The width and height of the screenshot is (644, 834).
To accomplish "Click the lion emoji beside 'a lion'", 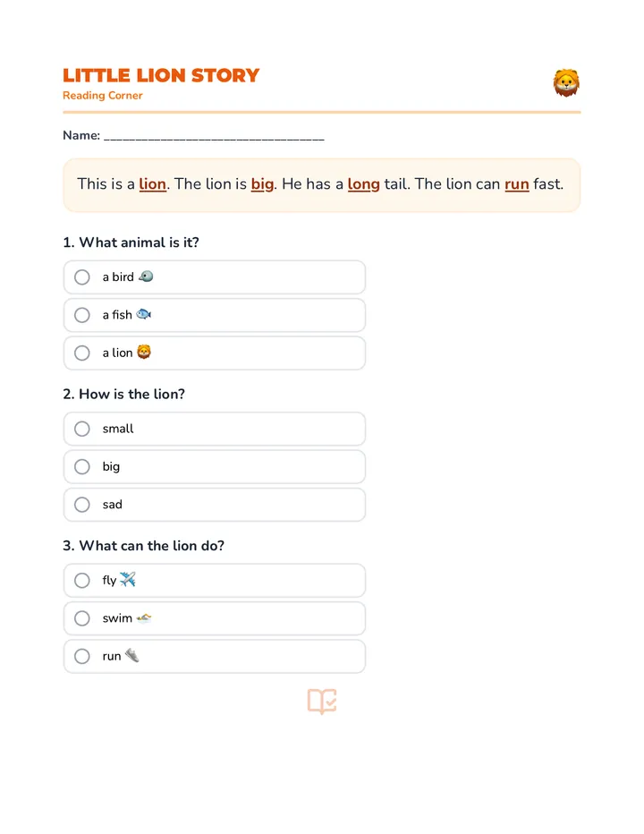I will tap(144, 352).
